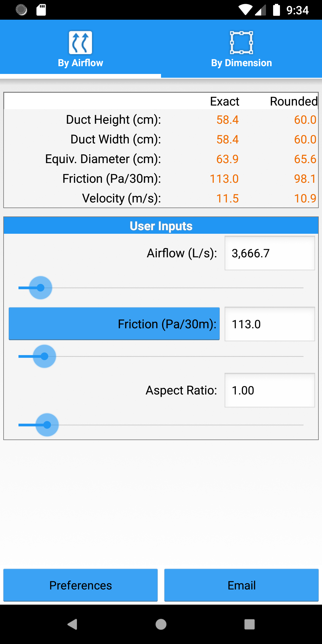Tap the rounded Duct Height value 60.0
This screenshot has height=644, width=322.
point(305,120)
